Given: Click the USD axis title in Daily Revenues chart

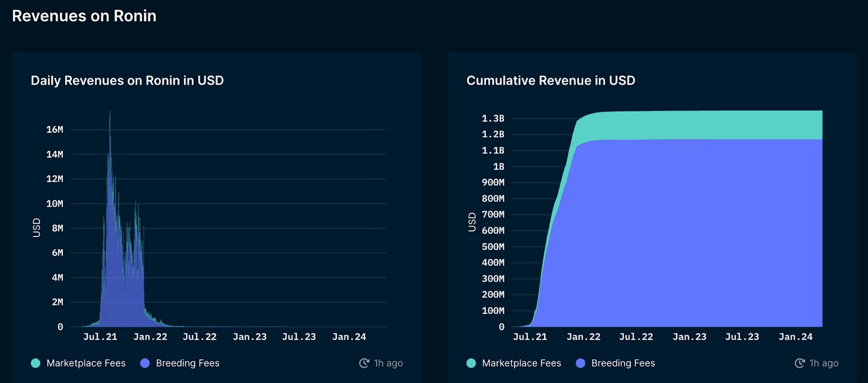Looking at the screenshot, I should (x=36, y=228).
